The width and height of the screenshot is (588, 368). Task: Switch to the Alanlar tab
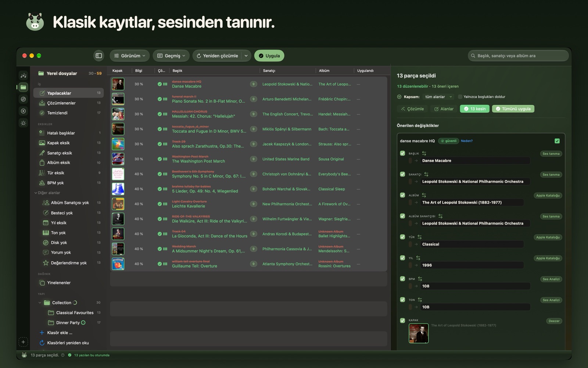point(444,109)
